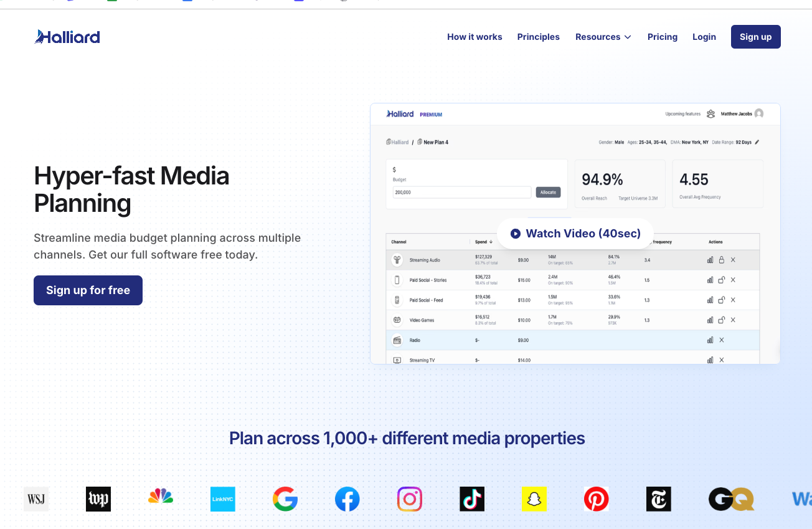The width and height of the screenshot is (812, 529).
Task: Select the Google G logo
Action: pos(285,499)
